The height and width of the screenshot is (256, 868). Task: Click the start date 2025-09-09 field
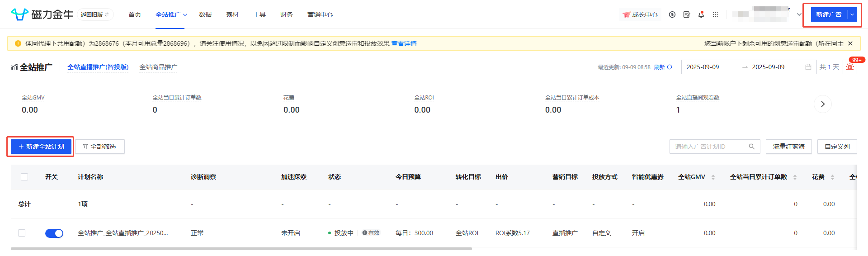point(703,67)
